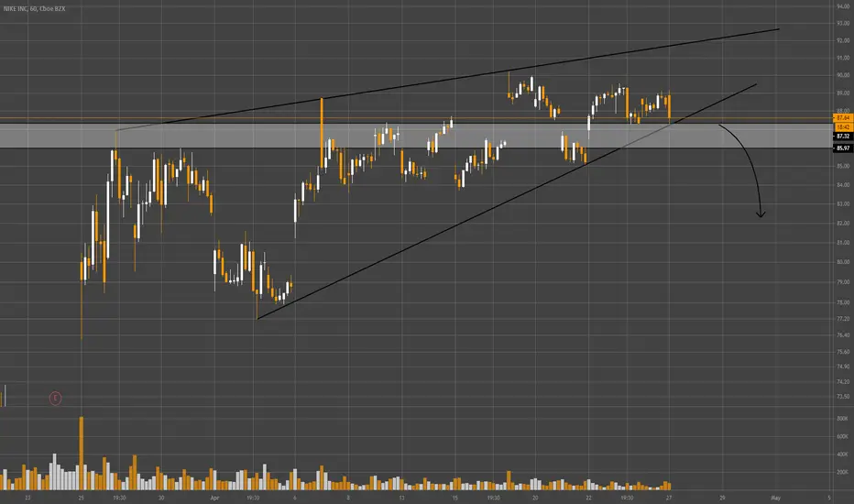Select the black 87.32 price label
This screenshot has width=854, height=504.
(843, 137)
